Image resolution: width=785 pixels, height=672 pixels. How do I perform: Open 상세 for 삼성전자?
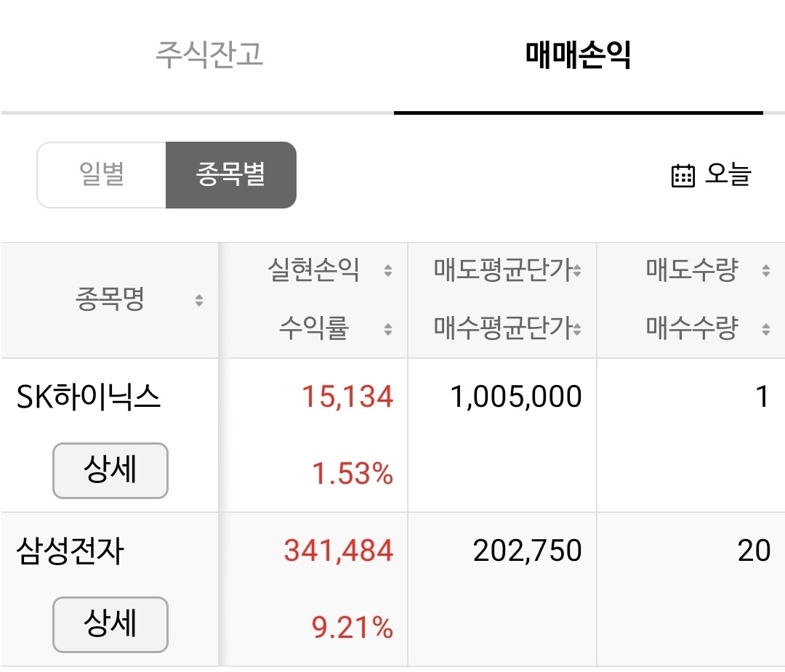(x=110, y=625)
